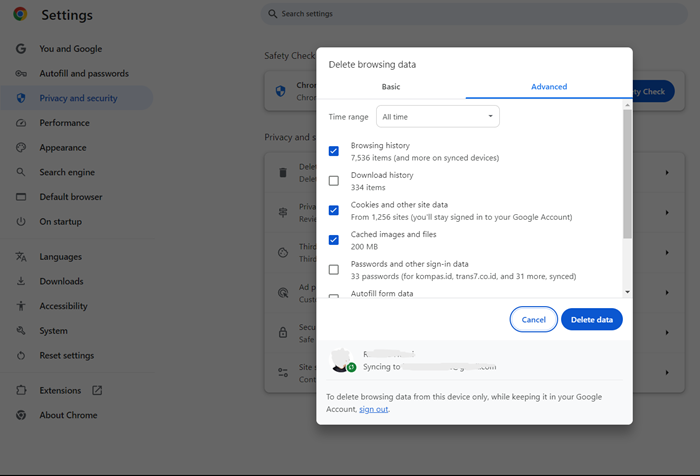Click the Extensions external link icon

pos(97,390)
